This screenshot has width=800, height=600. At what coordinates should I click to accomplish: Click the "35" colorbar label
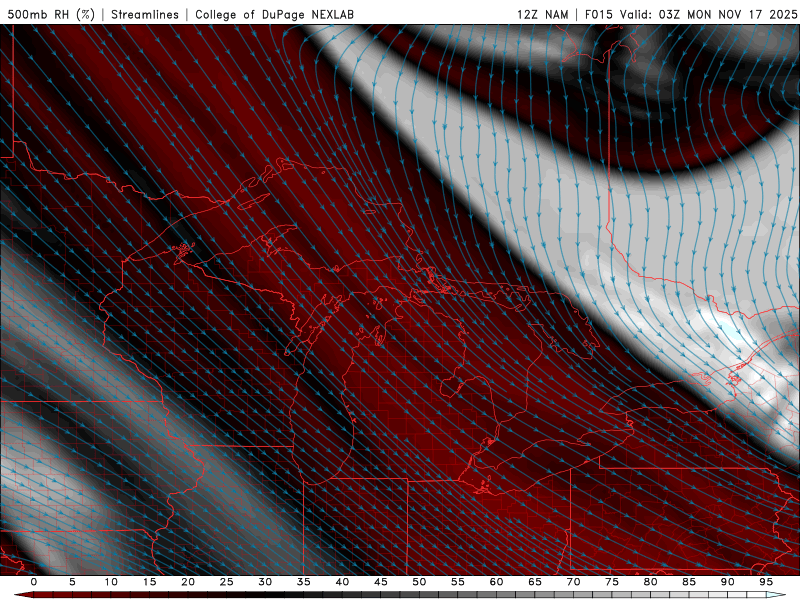tap(304, 582)
